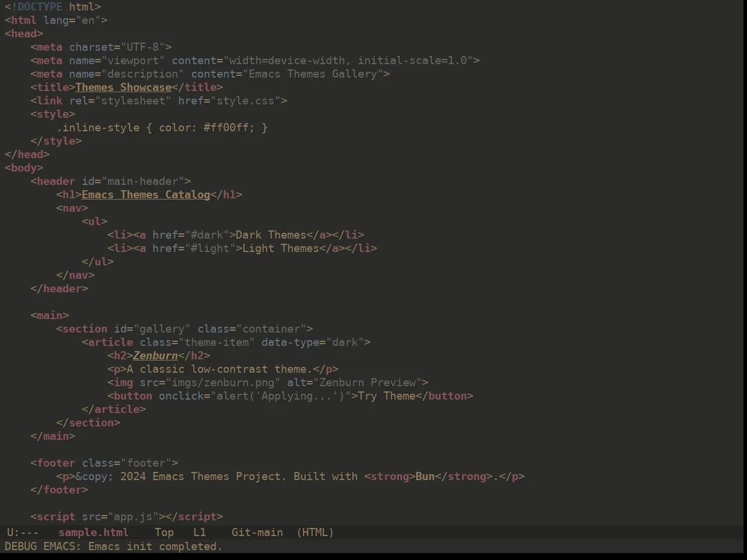This screenshot has width=747, height=560.
Task: Click the opening <nav> tag
Action: tap(72, 208)
